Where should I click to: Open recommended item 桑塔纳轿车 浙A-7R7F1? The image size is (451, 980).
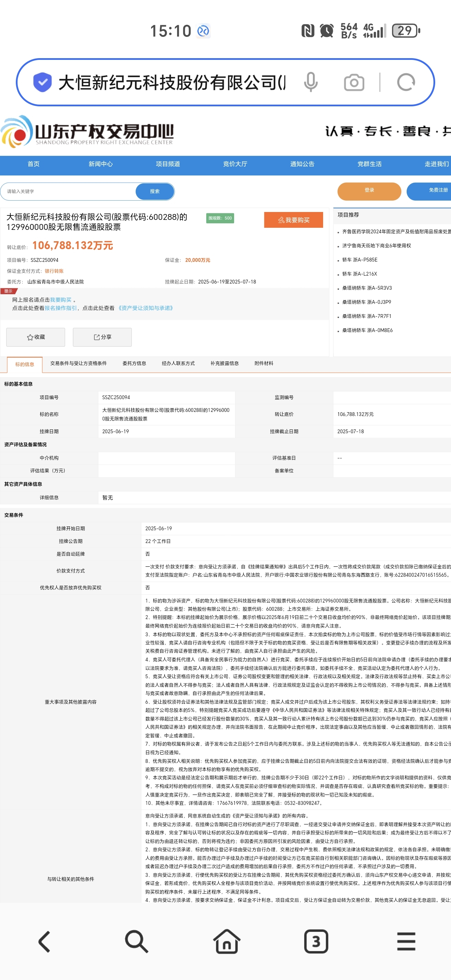(367, 316)
